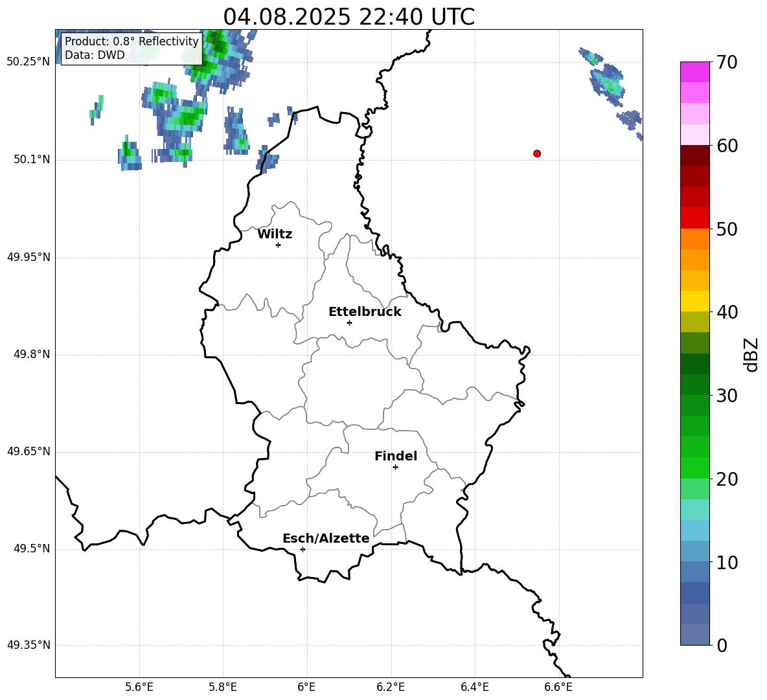Click the Product: 0.8° Reflectivity text

132,41
